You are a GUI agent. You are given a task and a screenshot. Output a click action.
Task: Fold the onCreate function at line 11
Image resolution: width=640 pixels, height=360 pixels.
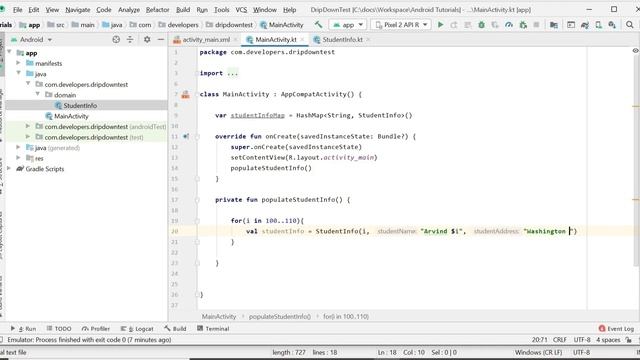[197, 137]
